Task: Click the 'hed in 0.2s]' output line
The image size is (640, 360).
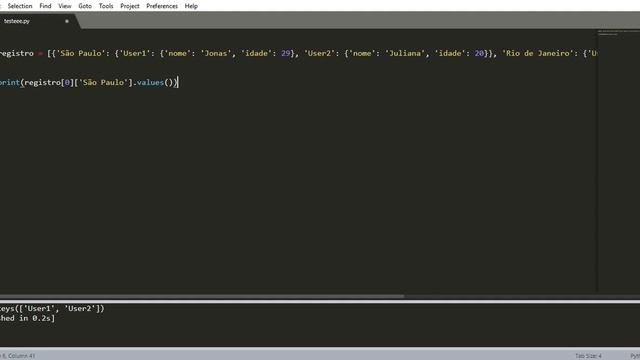Action: [x=27, y=318]
